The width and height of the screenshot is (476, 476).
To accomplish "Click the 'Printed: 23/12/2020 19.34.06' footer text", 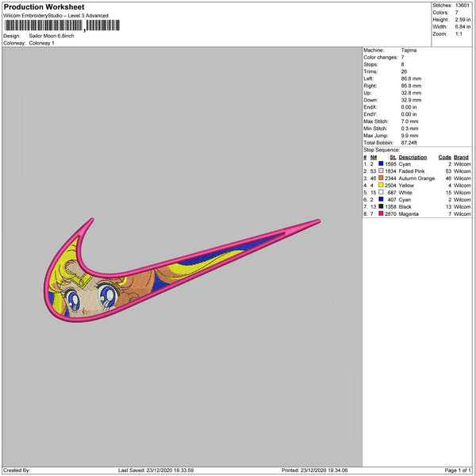I will coord(314,470).
